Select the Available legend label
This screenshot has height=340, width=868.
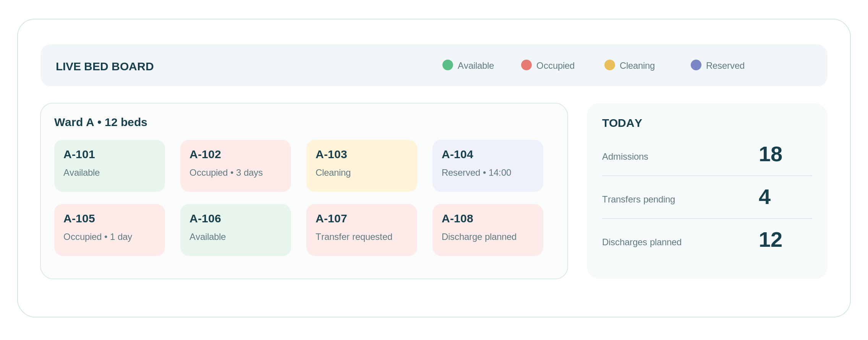click(476, 66)
